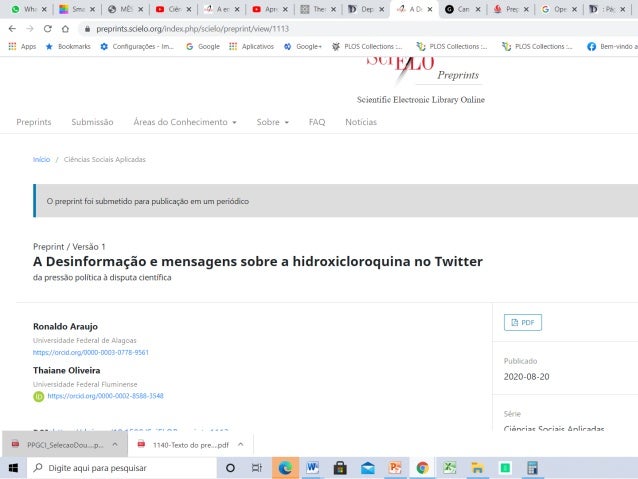This screenshot has width=638, height=479.
Task: Download the preprint PDF
Action: (x=522, y=322)
